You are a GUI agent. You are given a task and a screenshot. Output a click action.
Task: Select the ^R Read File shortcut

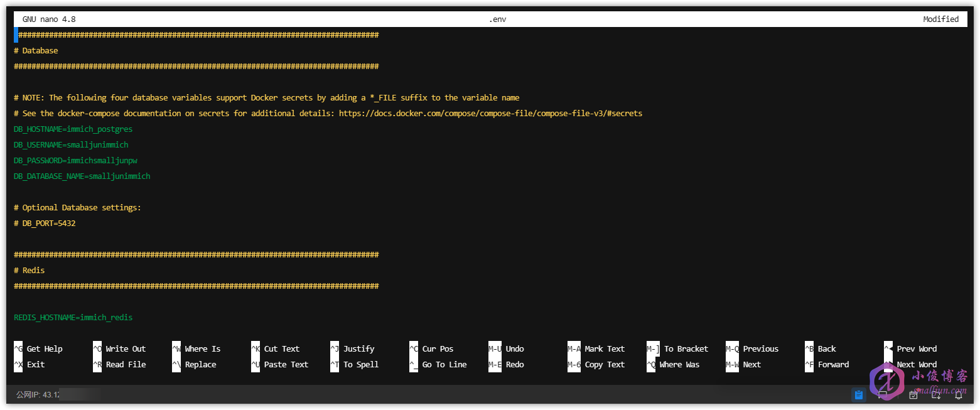[119, 365]
